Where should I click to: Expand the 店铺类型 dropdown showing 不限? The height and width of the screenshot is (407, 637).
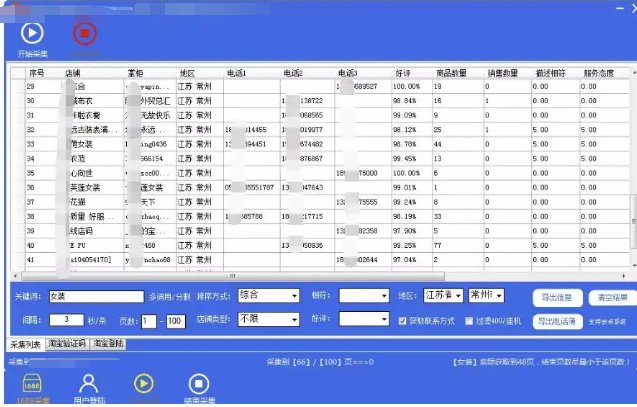(x=267, y=320)
